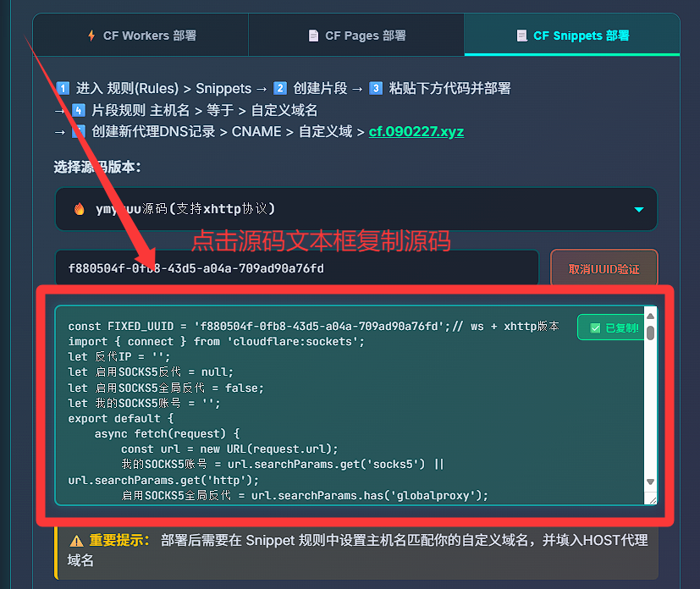Click the yellow warning triangle icon

(x=76, y=540)
